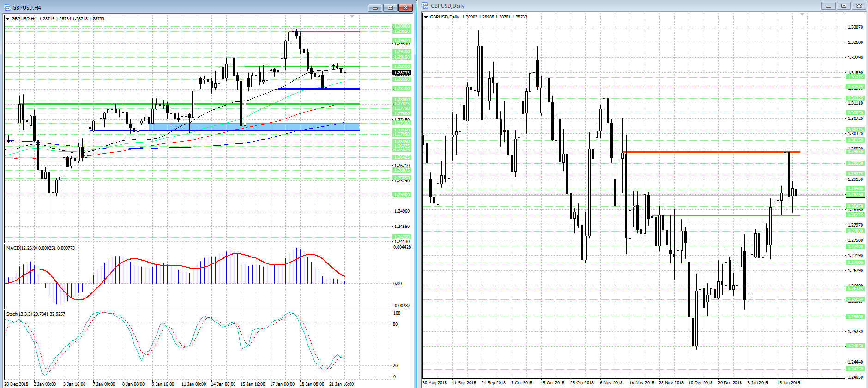Viewport: 868px width, 388px height.
Task: Click the 1.30000 level label in H4
Action: [x=402, y=26]
